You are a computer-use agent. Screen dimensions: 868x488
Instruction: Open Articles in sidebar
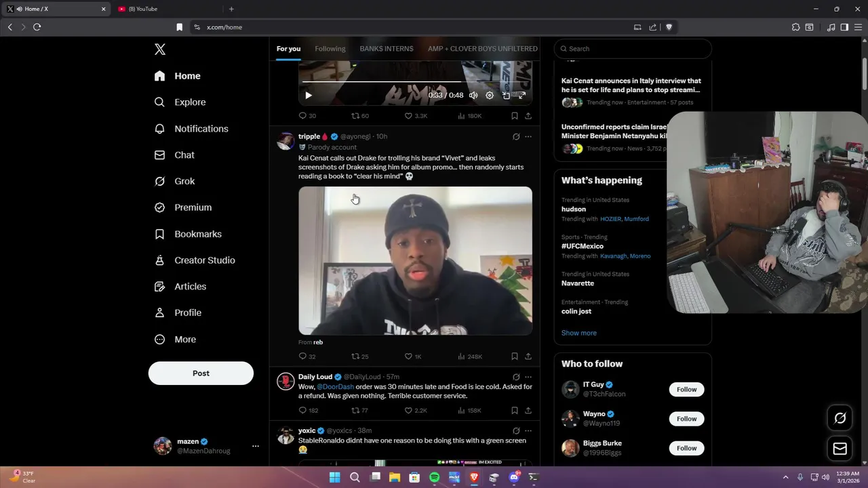tap(180, 287)
